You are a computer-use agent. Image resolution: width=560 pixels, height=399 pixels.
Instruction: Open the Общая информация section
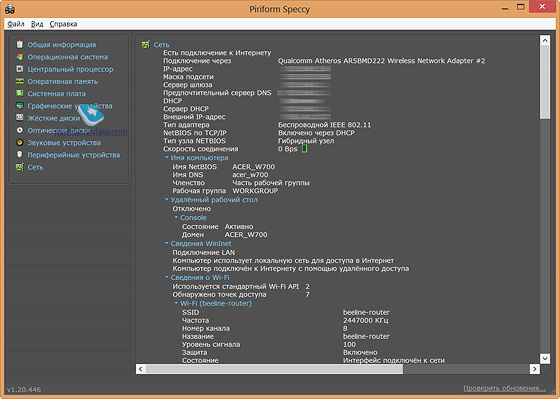(x=62, y=45)
